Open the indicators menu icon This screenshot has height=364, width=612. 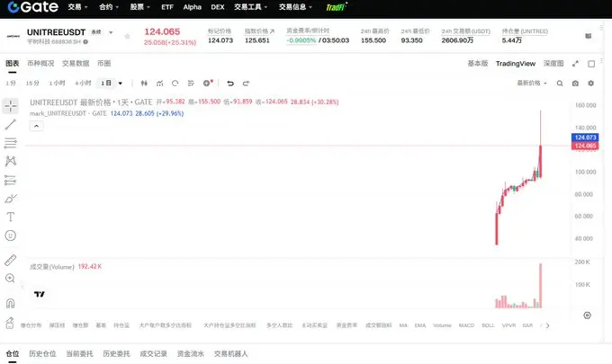point(159,83)
